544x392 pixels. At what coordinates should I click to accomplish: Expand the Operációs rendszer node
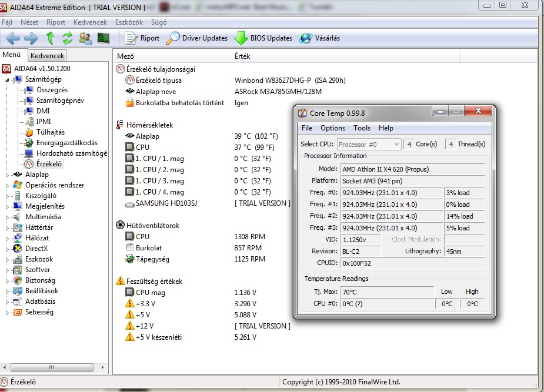[x=7, y=186]
